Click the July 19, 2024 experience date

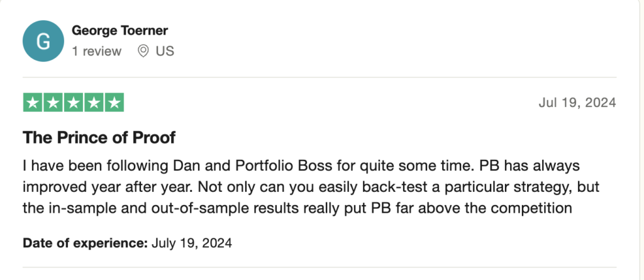coord(192,243)
